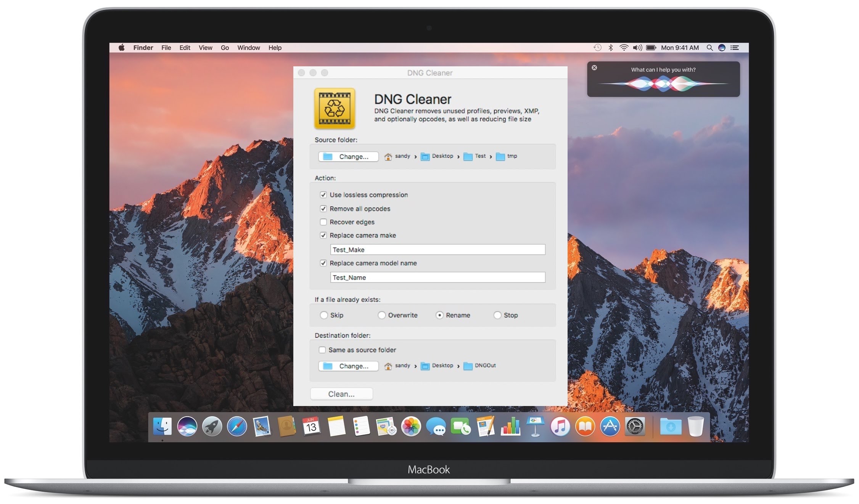
Task: Click tmp folder in source path
Action: point(507,156)
